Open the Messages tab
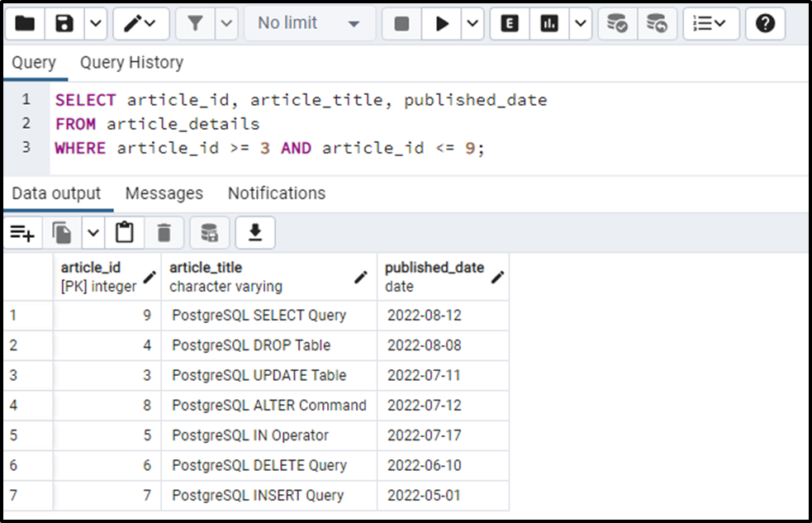The height and width of the screenshot is (523, 812). tap(164, 193)
